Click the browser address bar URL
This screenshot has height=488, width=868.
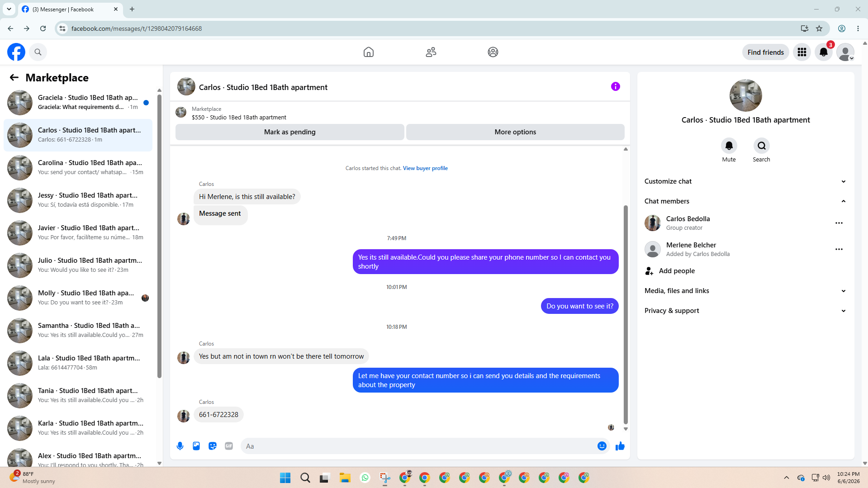pyautogui.click(x=137, y=28)
